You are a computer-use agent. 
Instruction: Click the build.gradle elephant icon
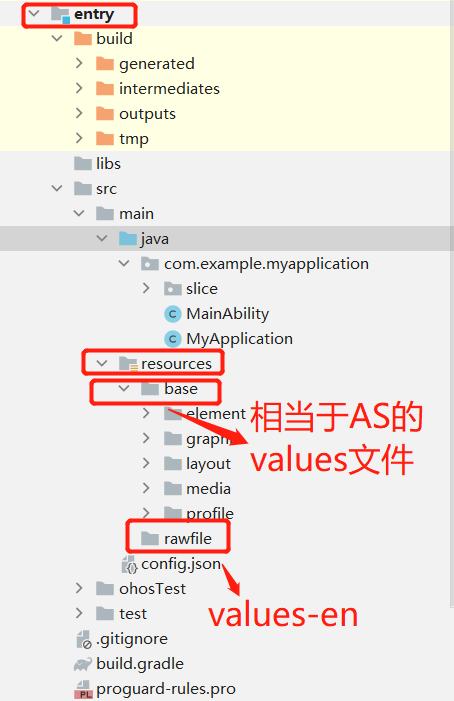[x=83, y=664]
